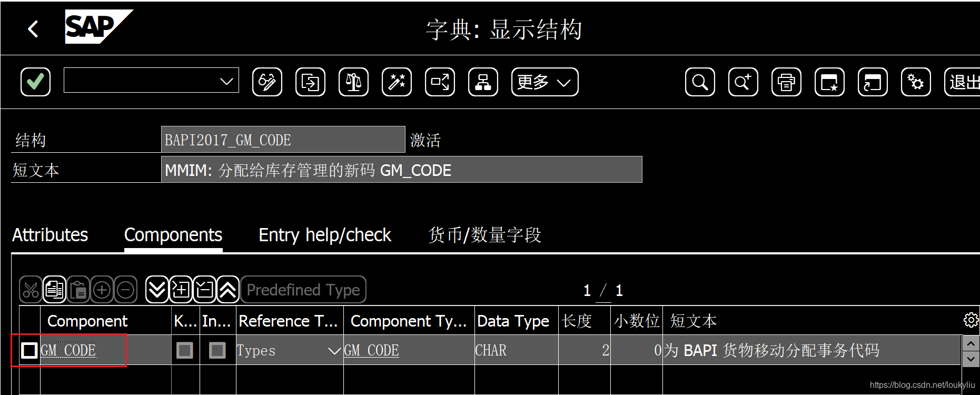Click the GM_CODE component name link
The width and height of the screenshot is (980, 395).
(x=68, y=350)
